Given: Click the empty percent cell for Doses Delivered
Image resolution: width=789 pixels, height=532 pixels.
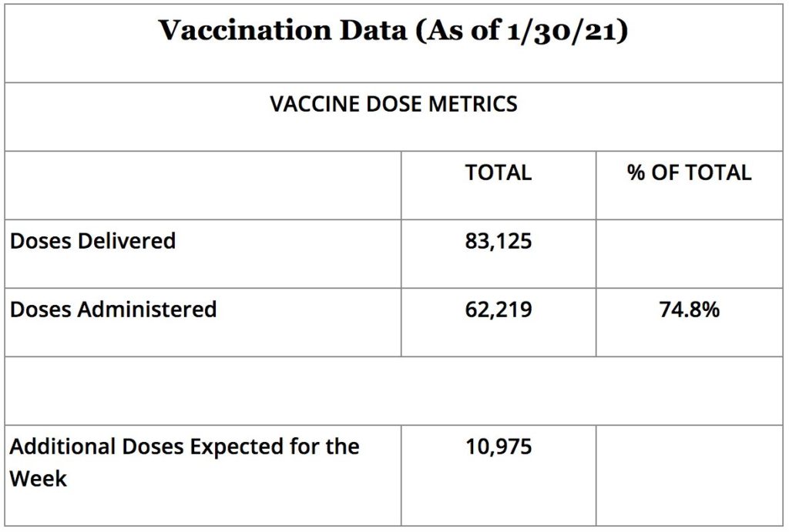Looking at the screenshot, I should [689, 253].
